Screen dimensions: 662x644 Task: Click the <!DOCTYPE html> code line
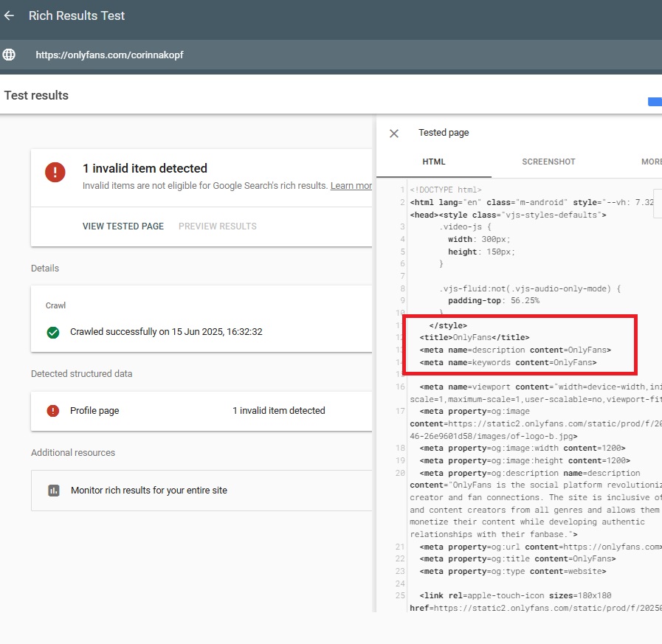coord(446,190)
